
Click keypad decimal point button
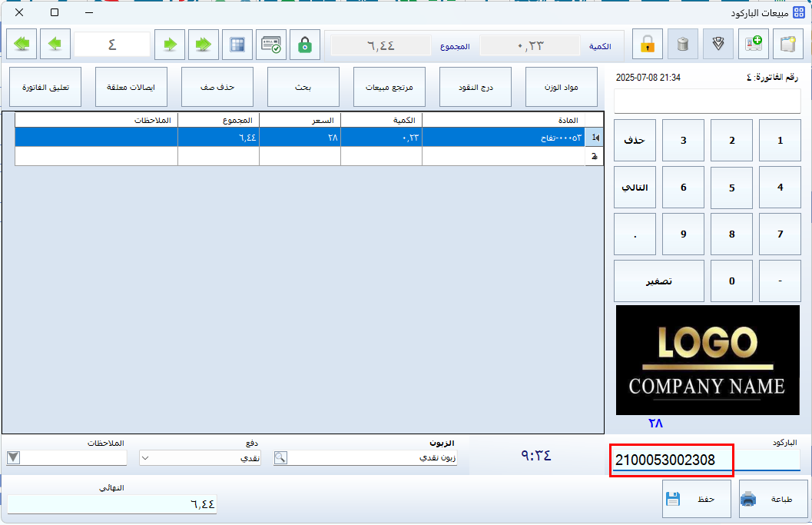(635, 234)
